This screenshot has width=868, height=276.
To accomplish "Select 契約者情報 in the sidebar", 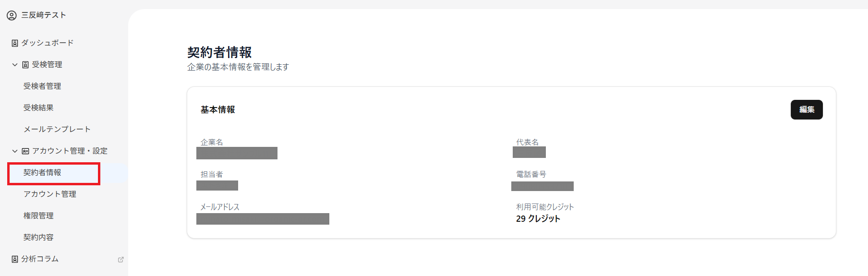I will click(x=42, y=173).
